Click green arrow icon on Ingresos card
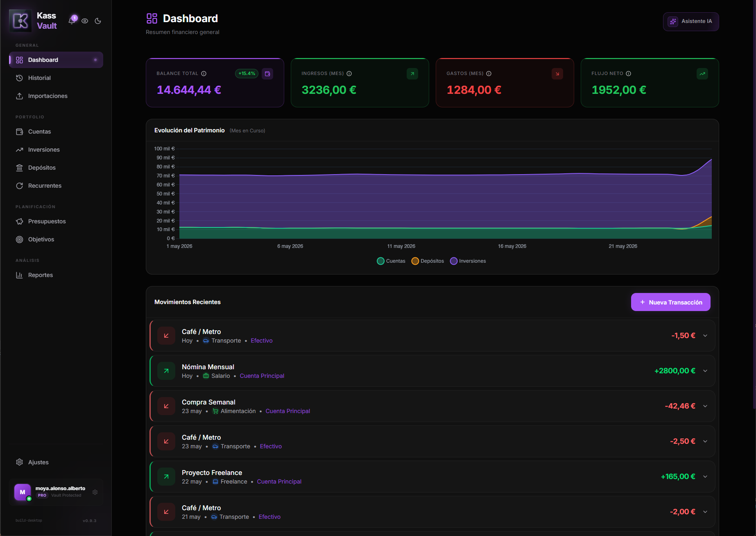 (x=412, y=74)
